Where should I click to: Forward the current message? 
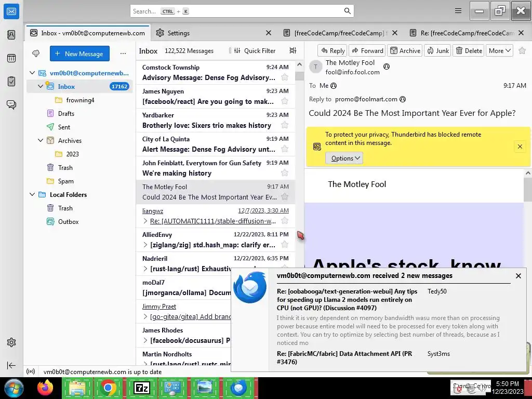[x=367, y=50]
